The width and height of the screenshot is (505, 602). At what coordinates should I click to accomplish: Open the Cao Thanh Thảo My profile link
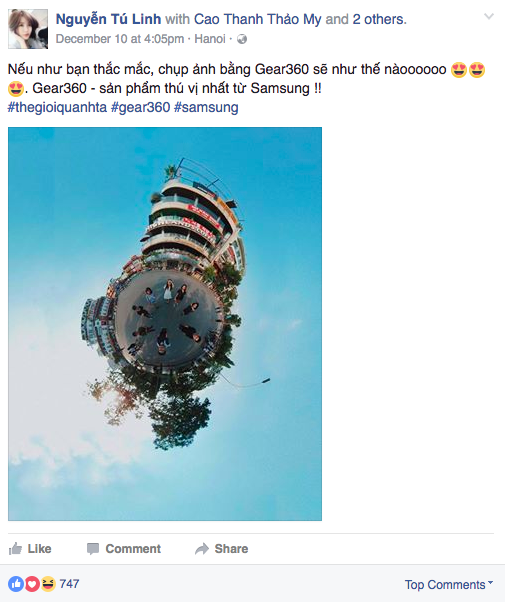258,19
